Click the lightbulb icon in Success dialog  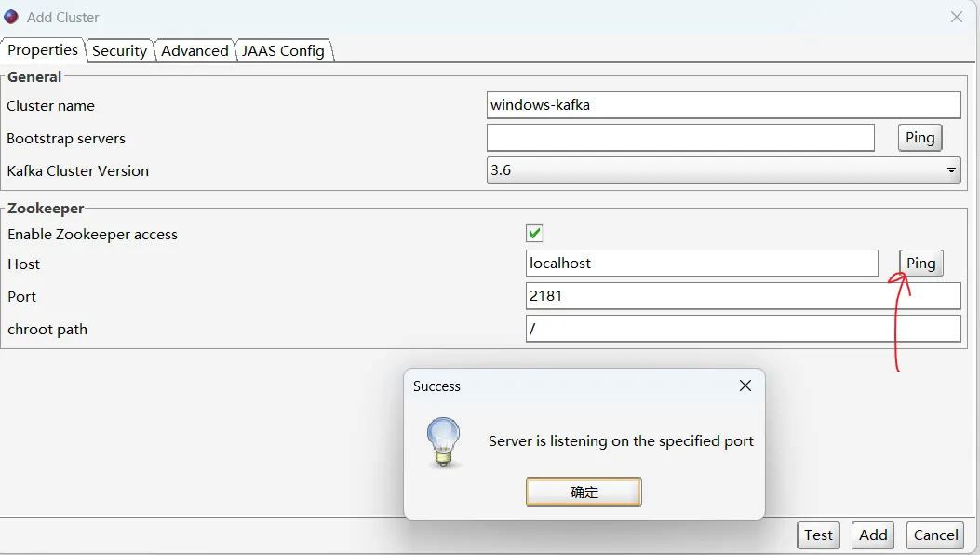point(444,442)
